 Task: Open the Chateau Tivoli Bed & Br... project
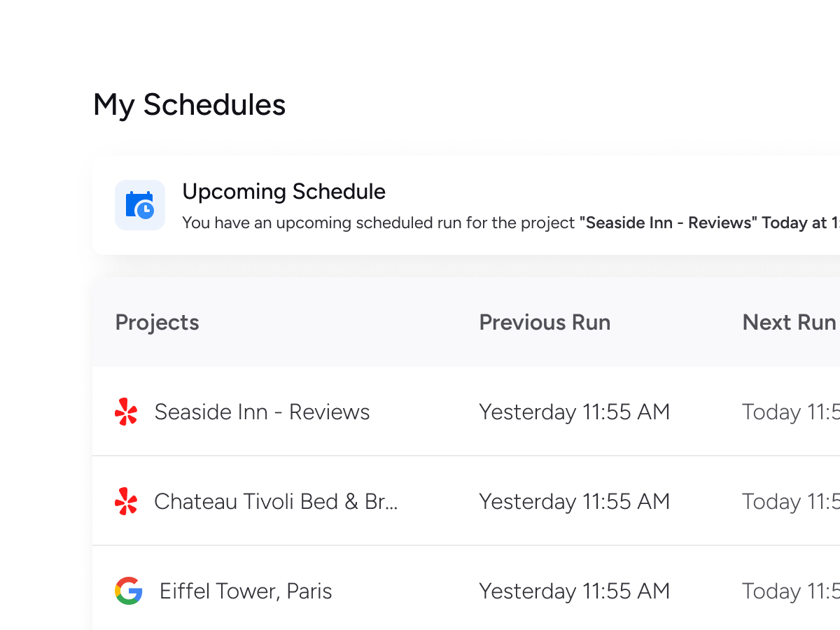tap(276, 501)
